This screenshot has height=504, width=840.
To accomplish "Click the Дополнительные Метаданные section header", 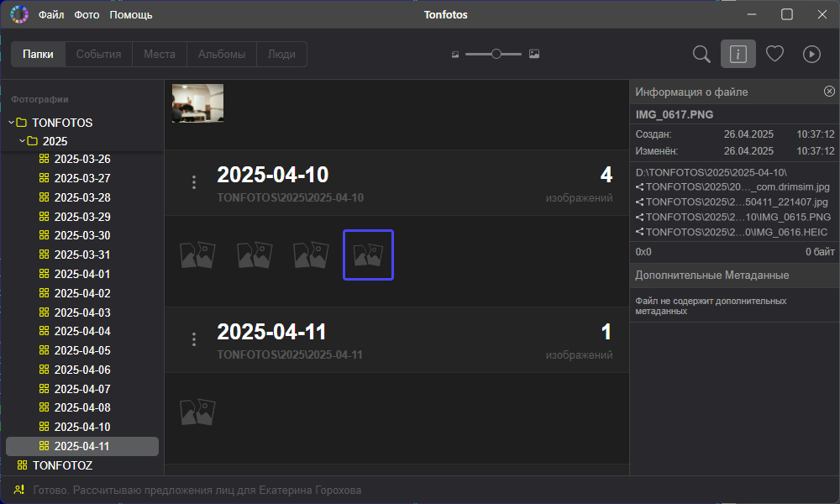I will point(734,276).
